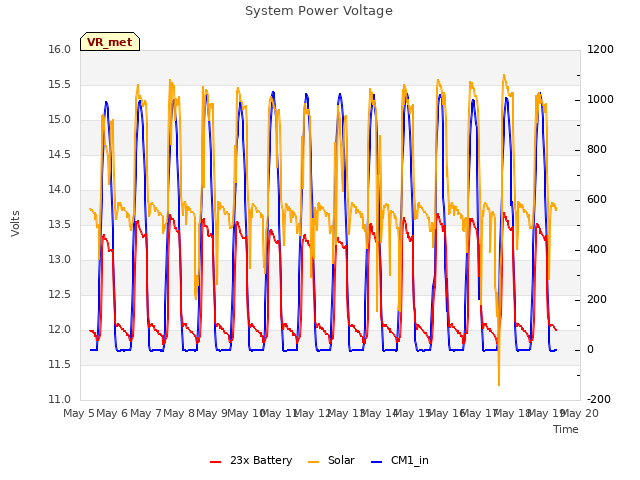Click the May 8 date tick label

[179, 414]
